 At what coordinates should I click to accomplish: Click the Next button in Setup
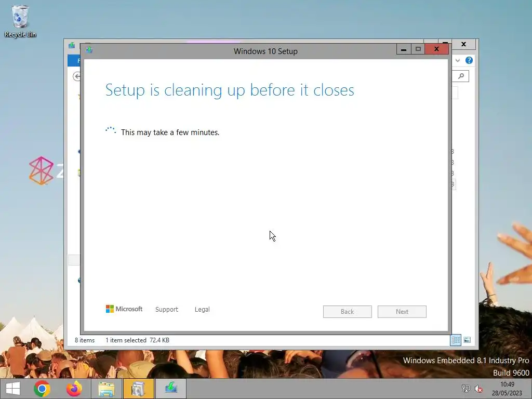click(x=402, y=312)
